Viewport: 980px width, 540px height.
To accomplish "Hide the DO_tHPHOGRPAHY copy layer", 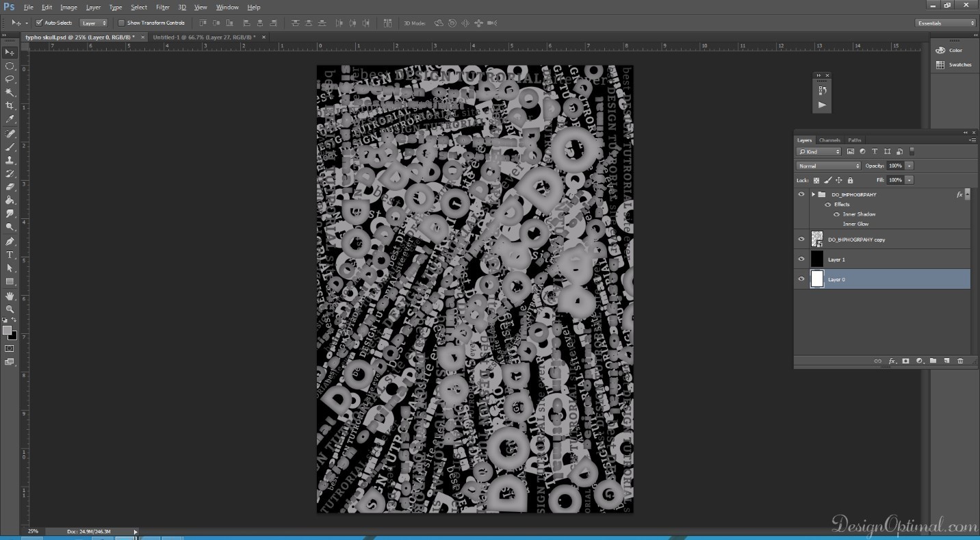I will point(801,240).
